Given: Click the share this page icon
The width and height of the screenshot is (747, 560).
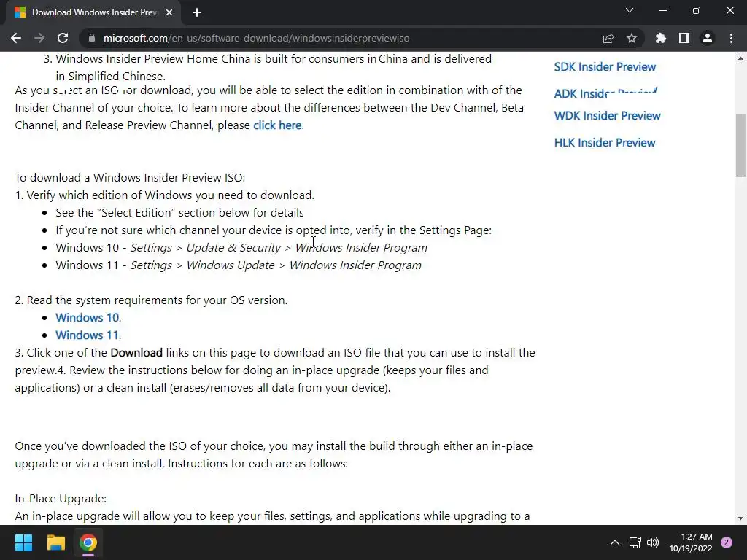Looking at the screenshot, I should click(608, 38).
